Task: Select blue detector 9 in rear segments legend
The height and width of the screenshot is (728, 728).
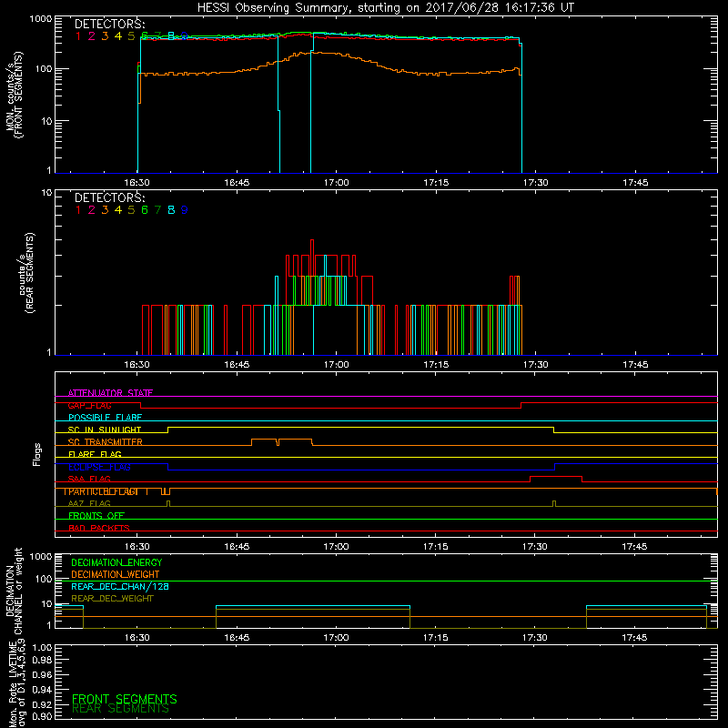Action: 185,210
